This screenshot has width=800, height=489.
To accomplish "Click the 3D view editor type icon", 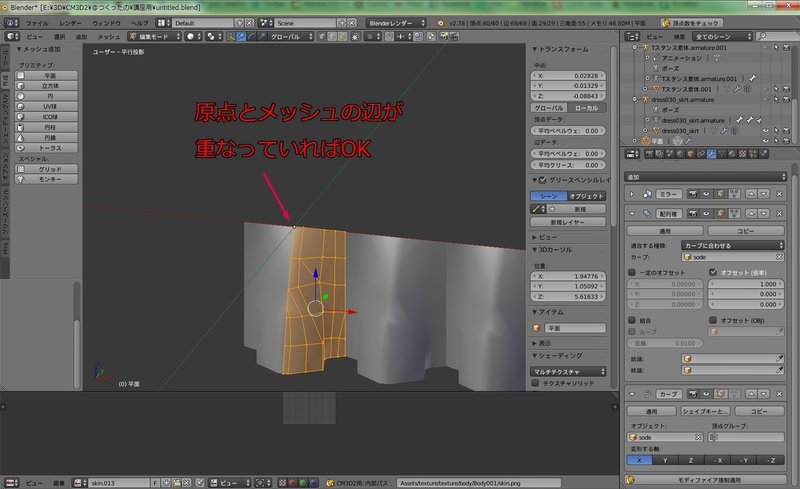I will click(12, 37).
